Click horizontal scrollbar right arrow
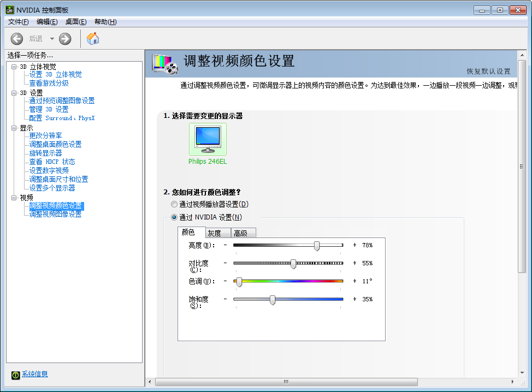The image size is (532, 392). (513, 382)
